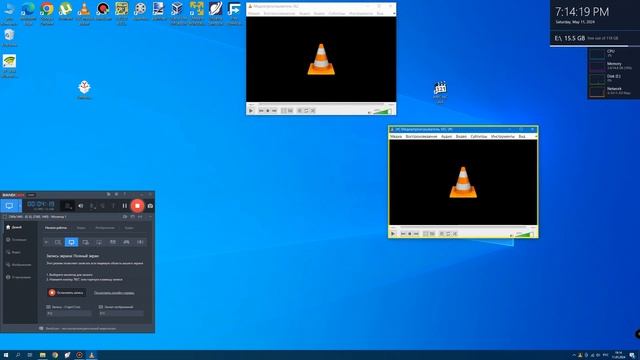Take a screenshot with Bandicam's camera icon
Screen dimensions: 640x360
click(150, 206)
